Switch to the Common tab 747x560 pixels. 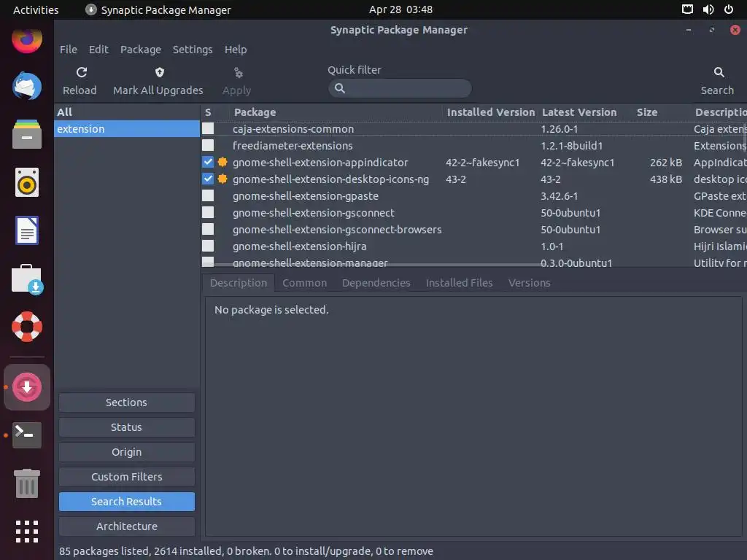[x=304, y=283]
